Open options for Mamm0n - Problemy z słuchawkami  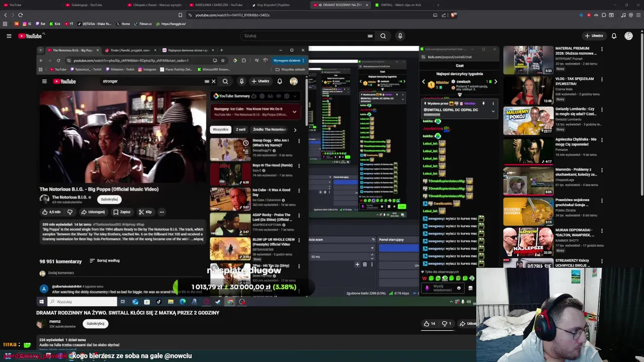[x=602, y=170]
